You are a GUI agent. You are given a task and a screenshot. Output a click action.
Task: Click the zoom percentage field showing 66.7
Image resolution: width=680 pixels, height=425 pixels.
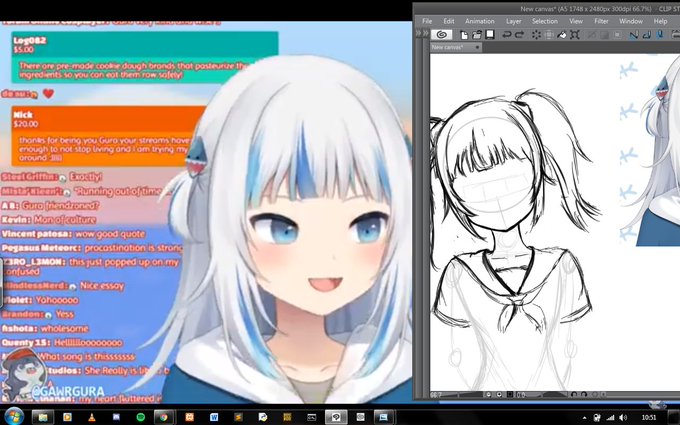[436, 395]
